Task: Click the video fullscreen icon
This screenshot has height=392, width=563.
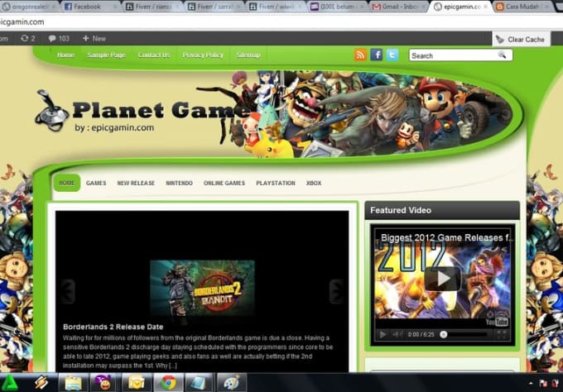Action: (x=501, y=334)
